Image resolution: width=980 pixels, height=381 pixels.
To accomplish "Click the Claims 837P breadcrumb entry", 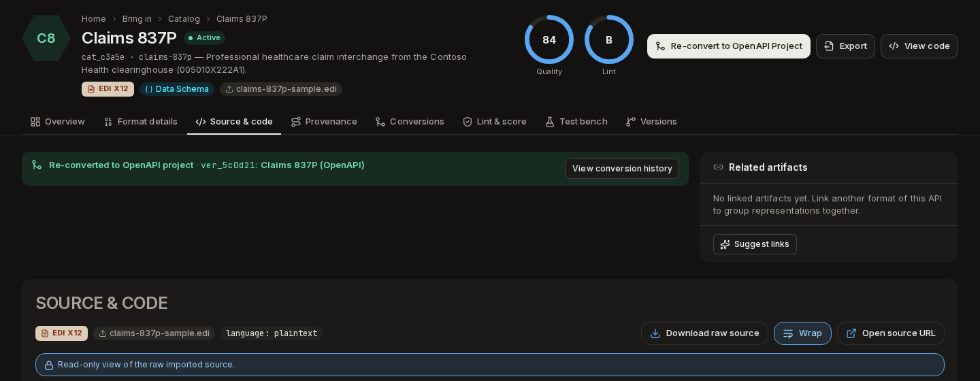I will point(242,19).
